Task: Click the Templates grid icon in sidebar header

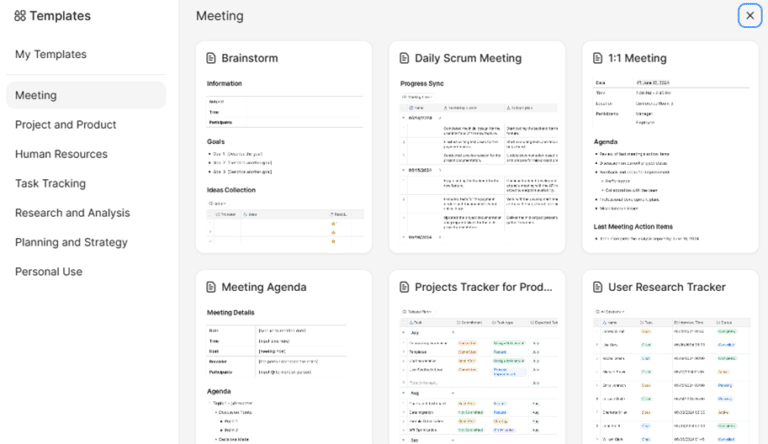Action: click(x=20, y=16)
